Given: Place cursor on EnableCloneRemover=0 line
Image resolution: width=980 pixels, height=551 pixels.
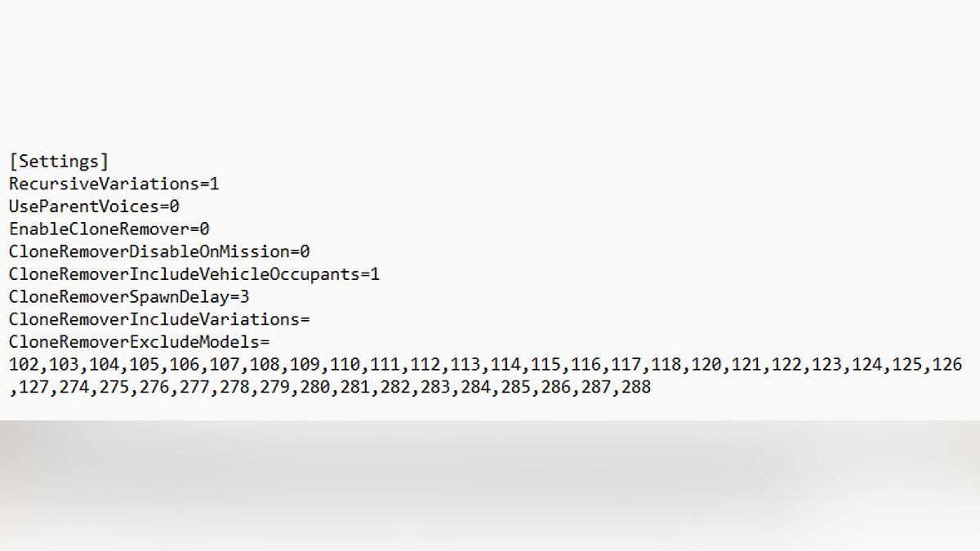Looking at the screenshot, I should (109, 229).
